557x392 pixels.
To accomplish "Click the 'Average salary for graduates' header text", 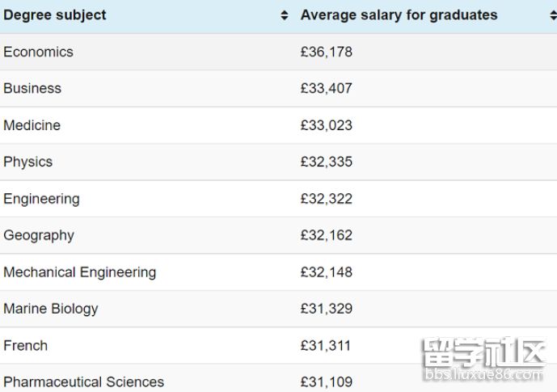I will pos(399,15).
